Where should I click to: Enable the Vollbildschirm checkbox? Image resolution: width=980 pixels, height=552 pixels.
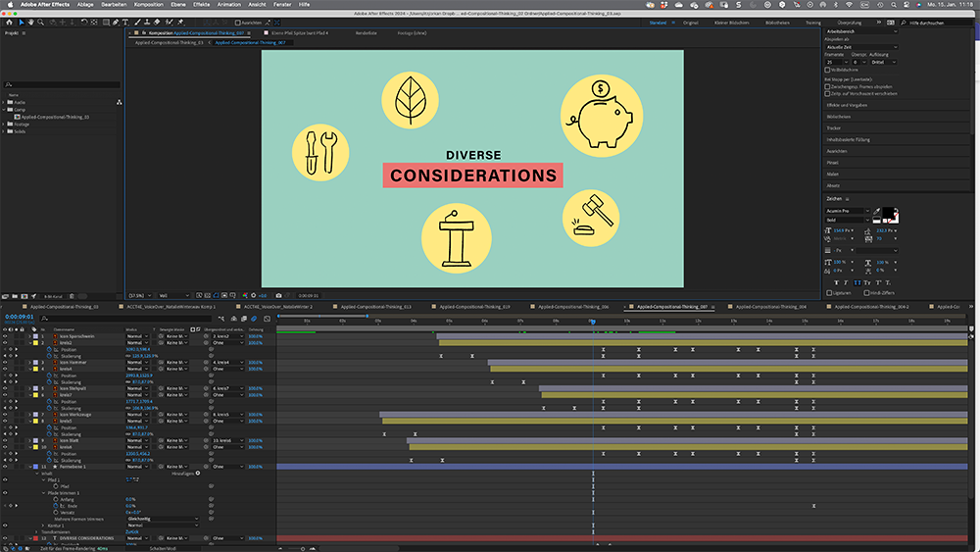click(x=827, y=70)
